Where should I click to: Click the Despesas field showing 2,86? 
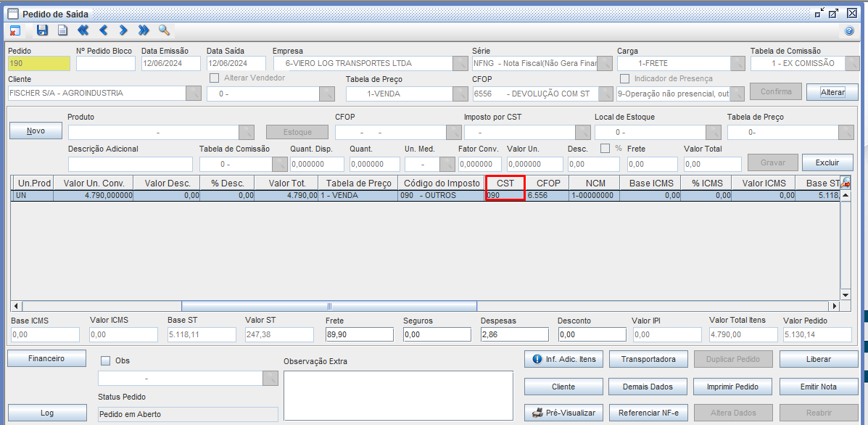pos(514,334)
